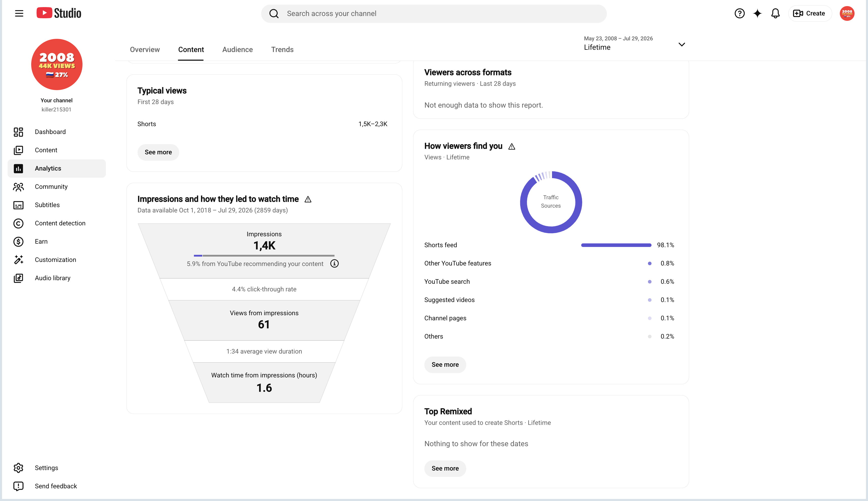Click See more under Typical views

point(158,152)
